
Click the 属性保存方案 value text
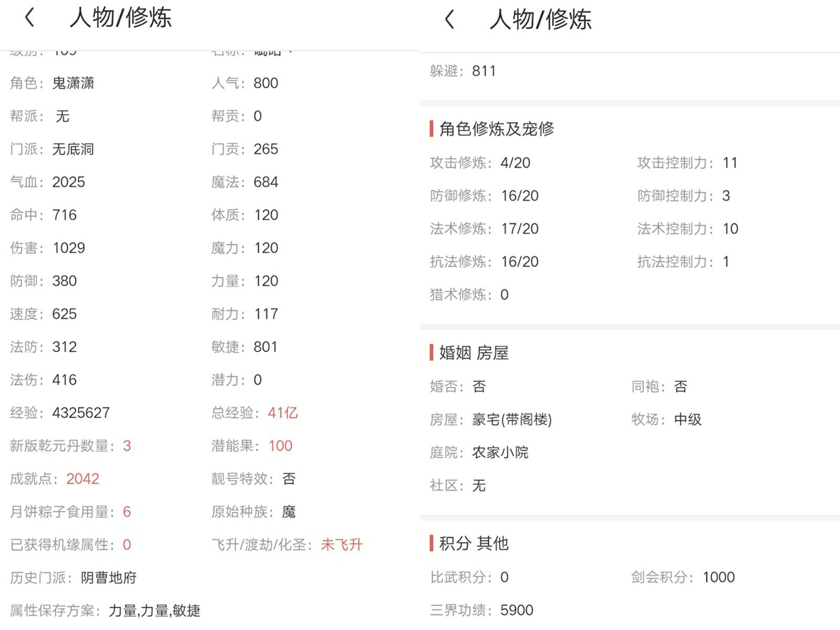154,611
